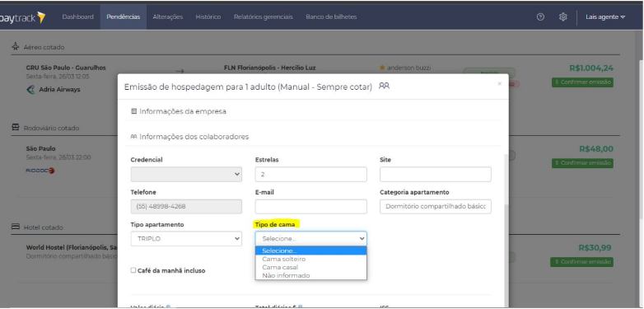644x309 pixels.
Task: Open the Lais agente user menu
Action: [605, 17]
